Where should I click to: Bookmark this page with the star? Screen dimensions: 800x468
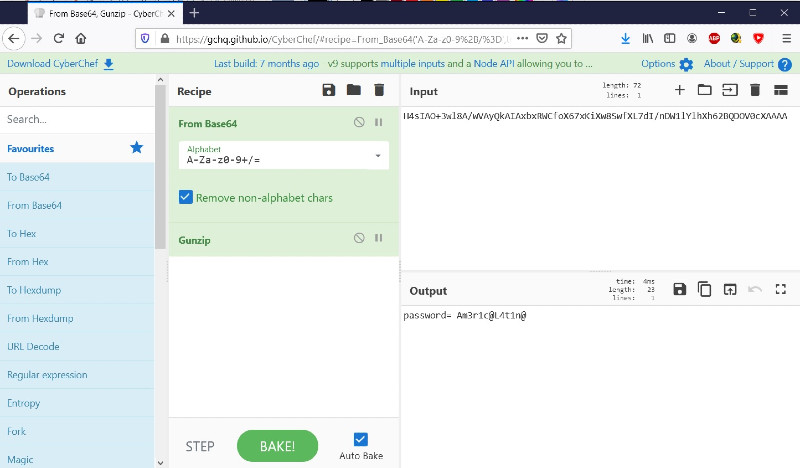[x=561, y=38]
